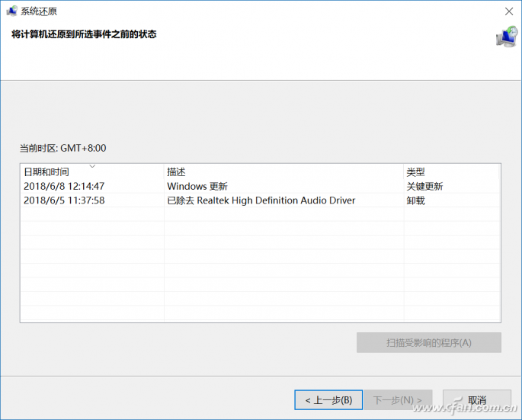Click the 当前时区: GMT+8:00 label
This screenshot has width=522, height=420.
(63, 148)
